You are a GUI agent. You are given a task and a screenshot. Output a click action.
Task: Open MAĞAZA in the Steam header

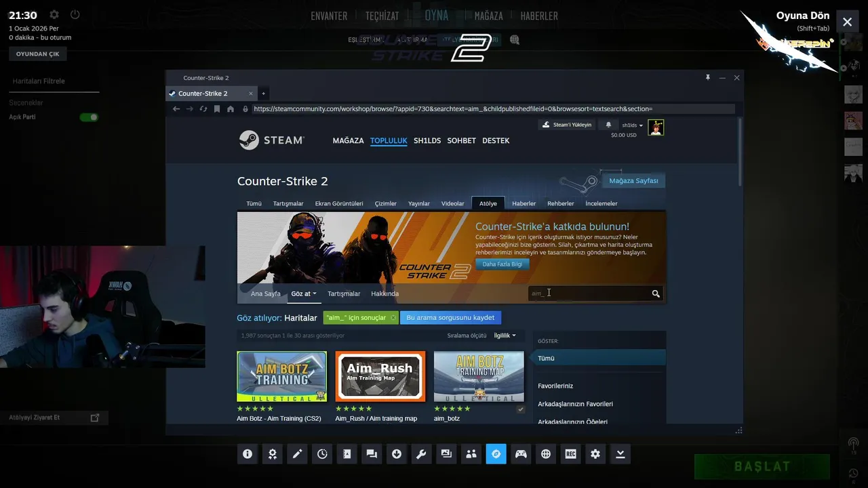pos(349,140)
